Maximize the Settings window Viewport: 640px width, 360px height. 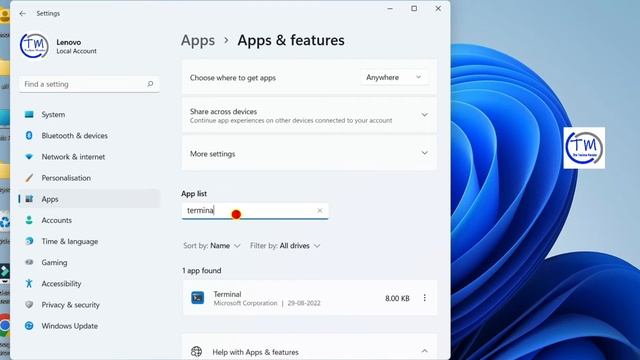click(x=414, y=9)
